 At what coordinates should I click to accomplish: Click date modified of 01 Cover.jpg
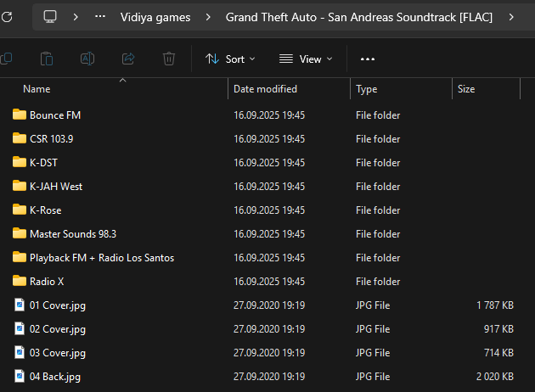[x=269, y=305]
